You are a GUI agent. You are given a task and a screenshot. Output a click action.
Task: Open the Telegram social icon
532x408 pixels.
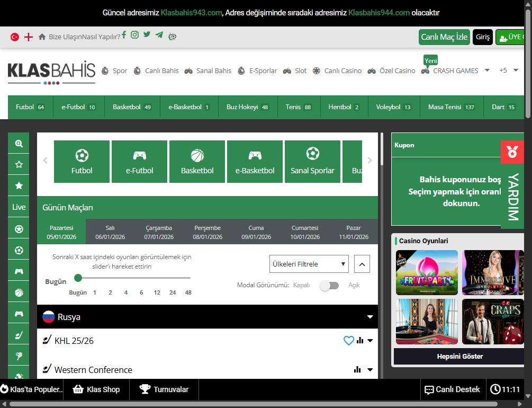coord(159,35)
